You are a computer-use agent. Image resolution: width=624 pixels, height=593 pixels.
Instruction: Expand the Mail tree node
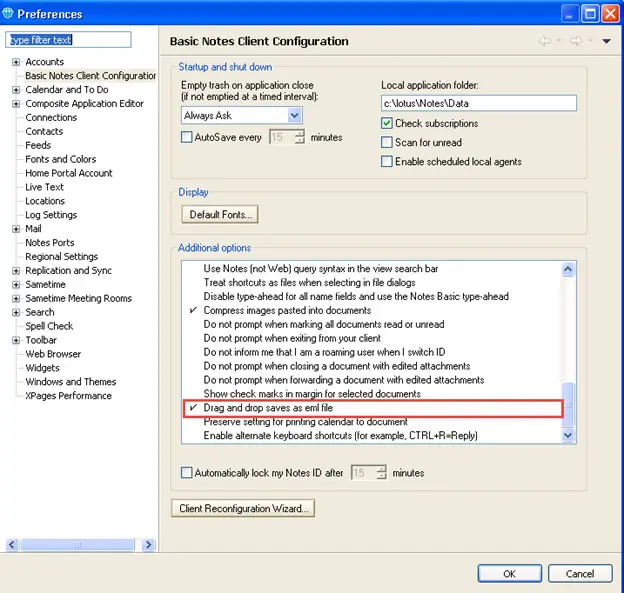click(x=16, y=229)
